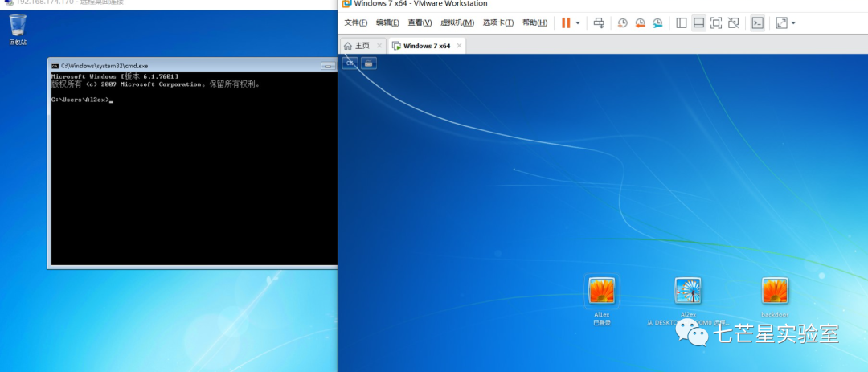Show the console view

click(x=757, y=23)
